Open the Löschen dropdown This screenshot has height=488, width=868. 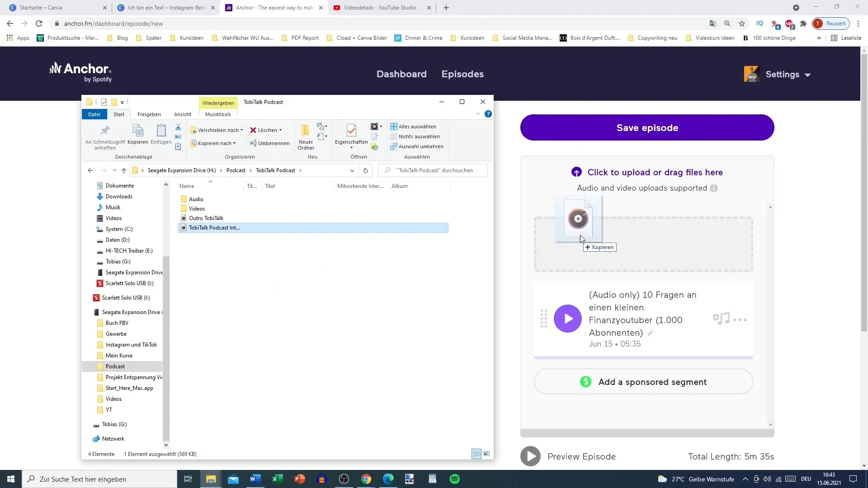[266, 130]
